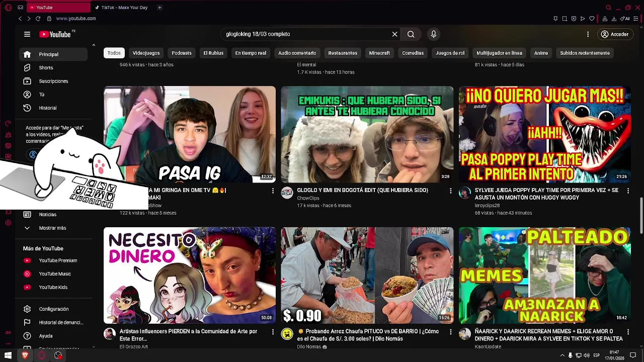
Task: Select the Juegos de rol chip
Action: [450, 53]
